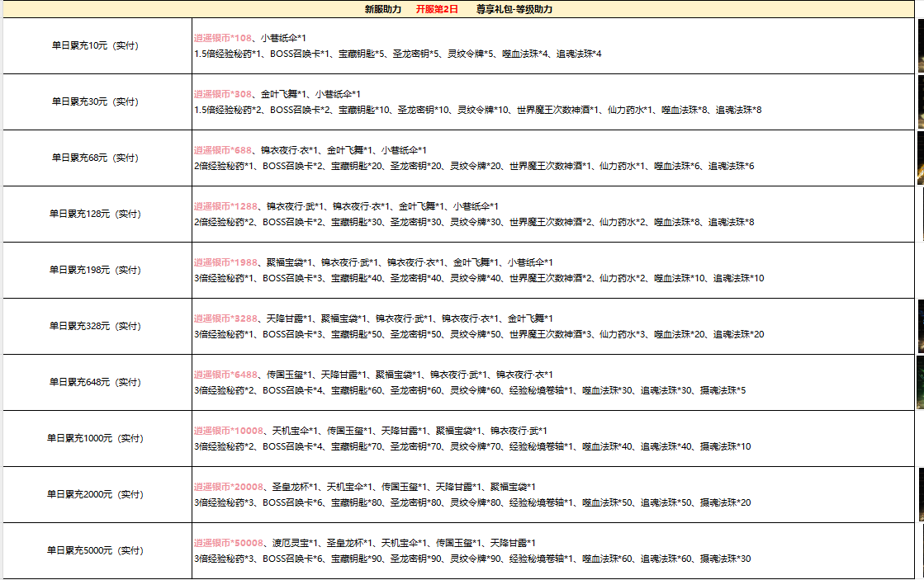
Task: Select the 单日累充128元 tier cell
Action: [95, 214]
